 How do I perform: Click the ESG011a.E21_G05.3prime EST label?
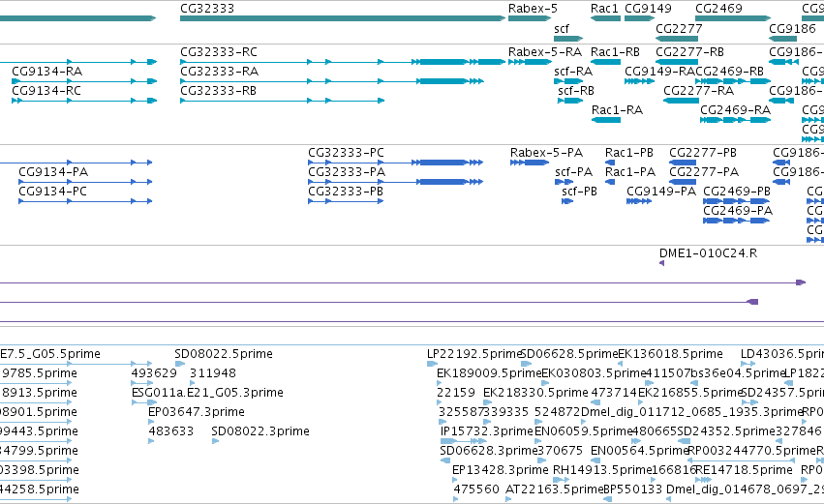(x=207, y=393)
